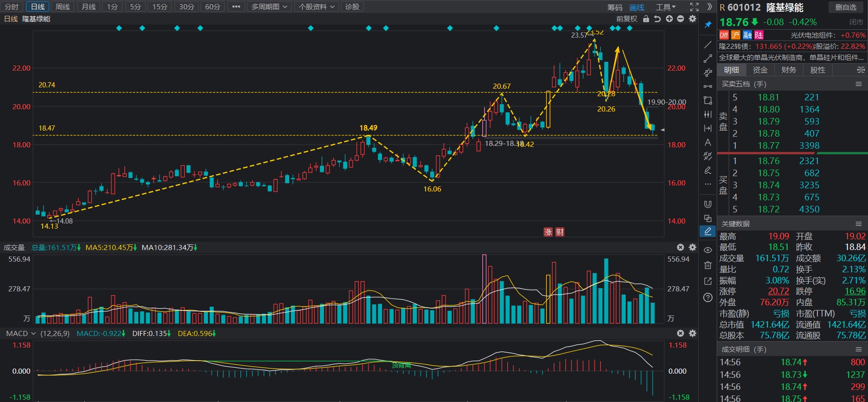The height and width of the screenshot is (402, 868).
Task: Click the 诊股 button
Action: (x=352, y=7)
